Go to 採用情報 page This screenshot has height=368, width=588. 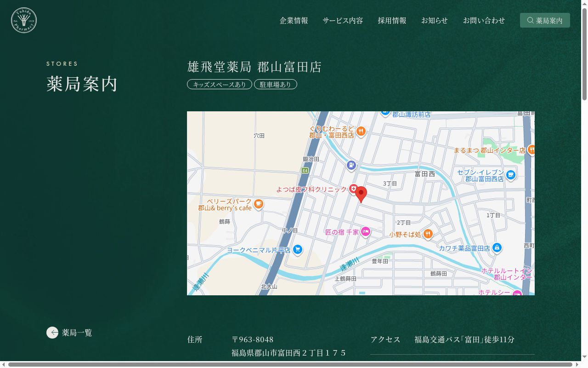[x=392, y=20]
